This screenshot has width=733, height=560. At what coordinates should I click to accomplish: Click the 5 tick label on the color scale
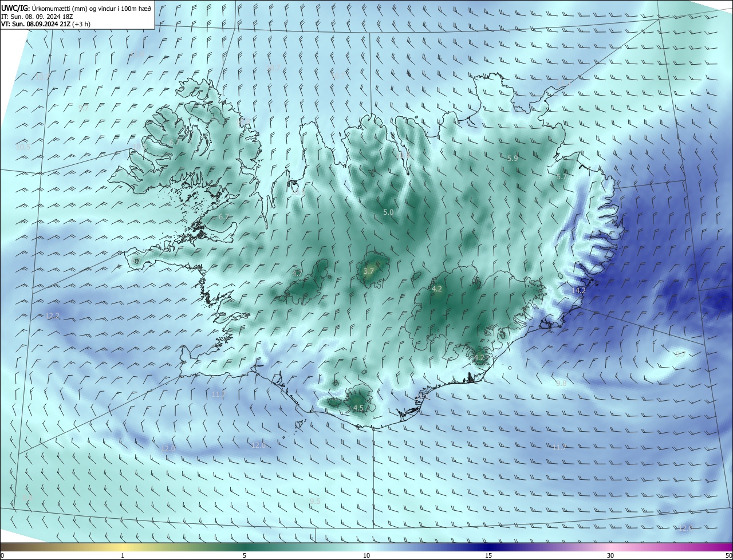245,555
